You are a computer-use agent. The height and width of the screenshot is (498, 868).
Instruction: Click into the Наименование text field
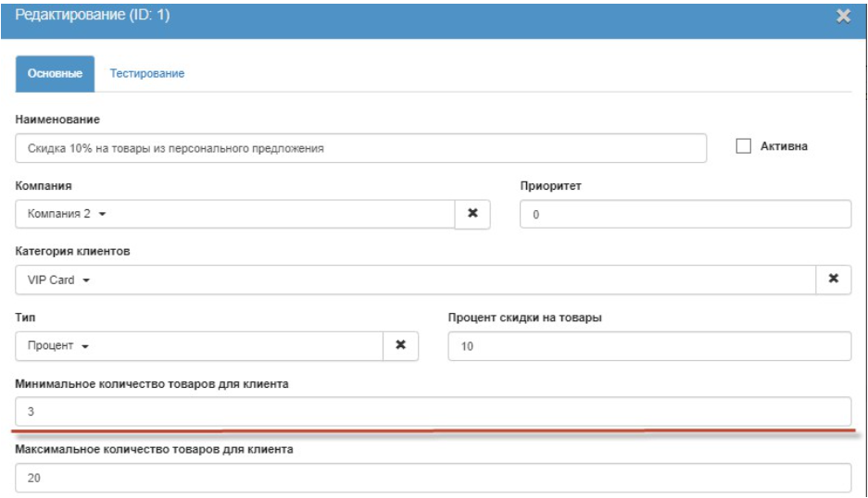(x=361, y=148)
